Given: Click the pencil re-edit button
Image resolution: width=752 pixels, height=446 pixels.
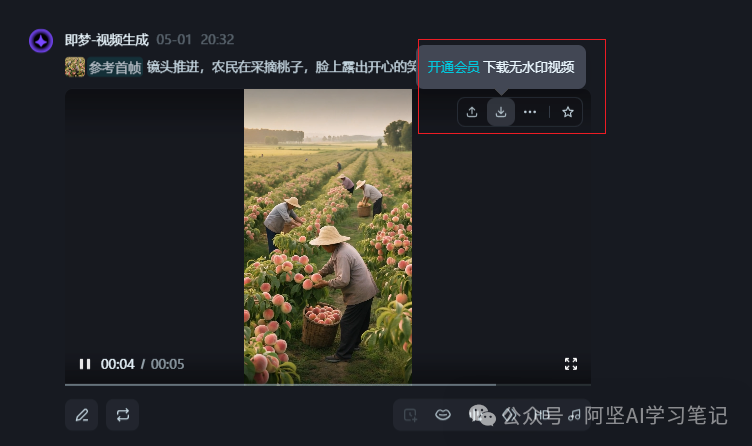Looking at the screenshot, I should 82,415.
